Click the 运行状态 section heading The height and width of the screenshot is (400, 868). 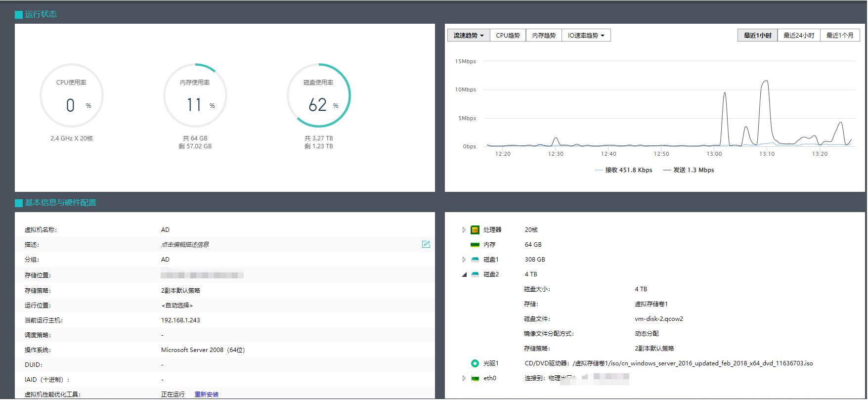pyautogui.click(x=41, y=14)
